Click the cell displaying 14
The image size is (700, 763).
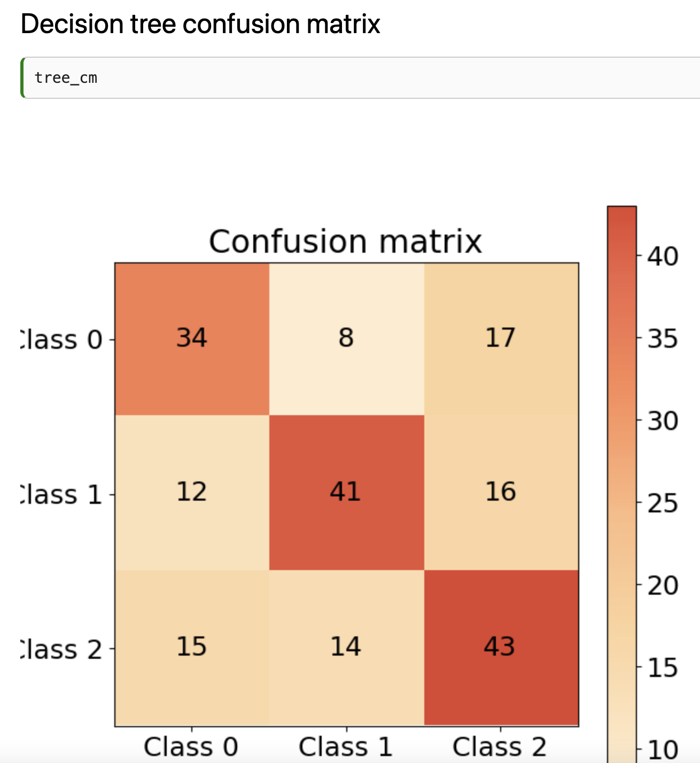346,648
